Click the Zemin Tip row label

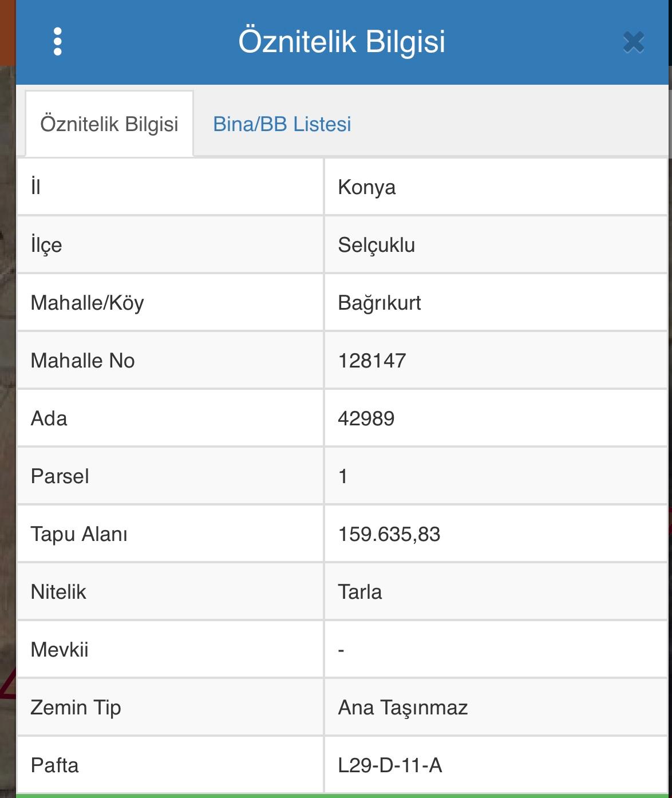76,708
